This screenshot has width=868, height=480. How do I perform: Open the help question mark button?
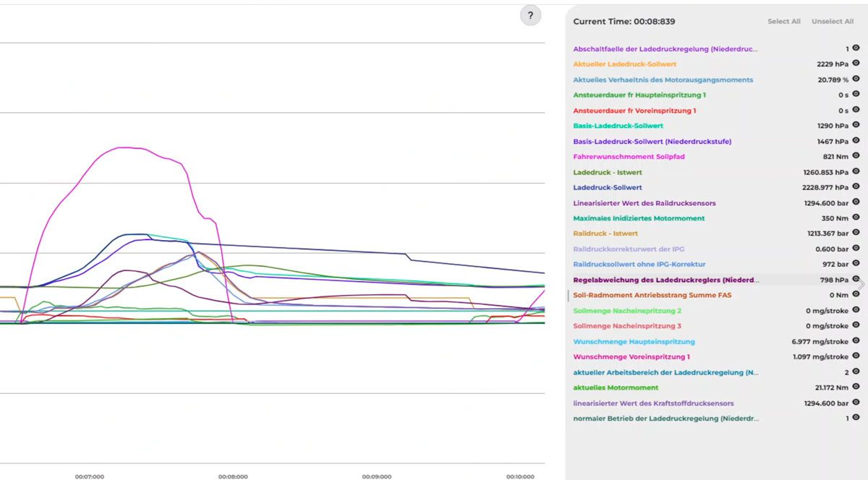530,16
